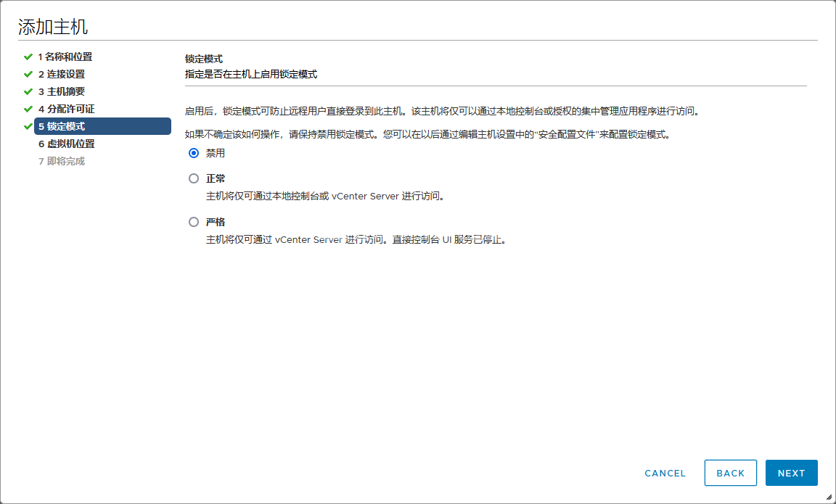Click the checkmark icon beside 名称和位置
The width and height of the screenshot is (836, 504).
coord(28,57)
